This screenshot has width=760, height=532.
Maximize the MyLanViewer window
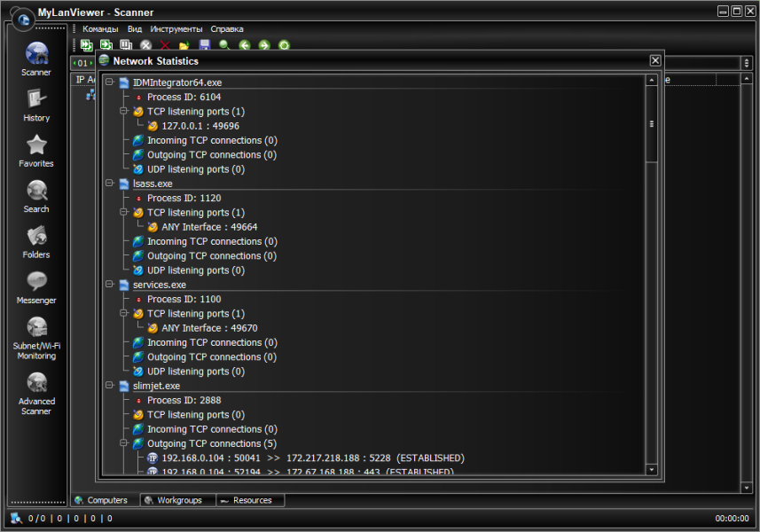pos(737,12)
